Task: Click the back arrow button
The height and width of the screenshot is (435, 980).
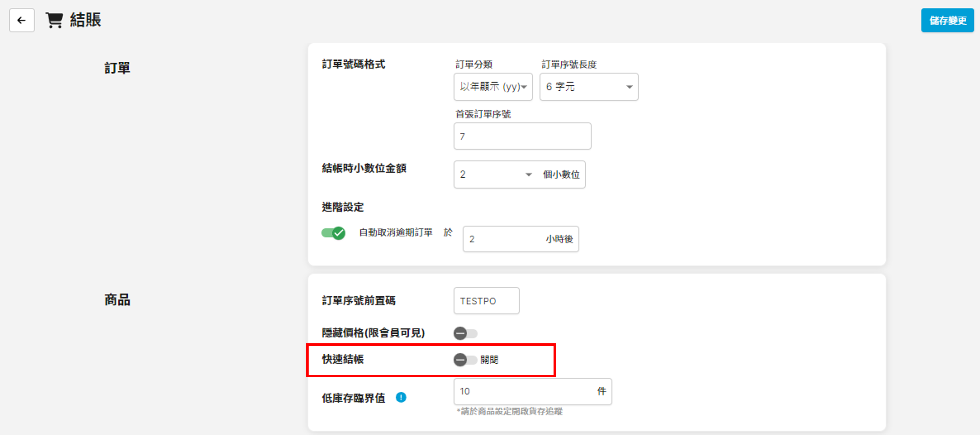Action: 22,20
